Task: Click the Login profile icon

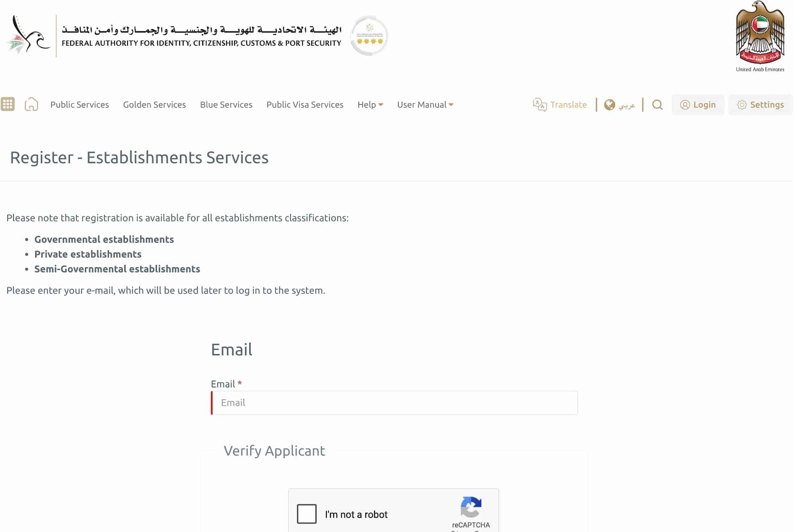Action: point(685,105)
